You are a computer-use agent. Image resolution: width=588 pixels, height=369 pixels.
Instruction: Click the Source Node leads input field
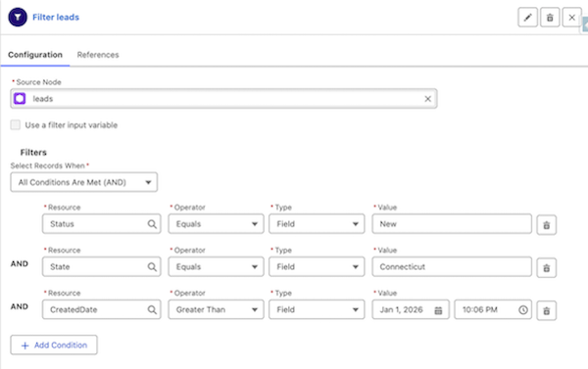(x=223, y=99)
